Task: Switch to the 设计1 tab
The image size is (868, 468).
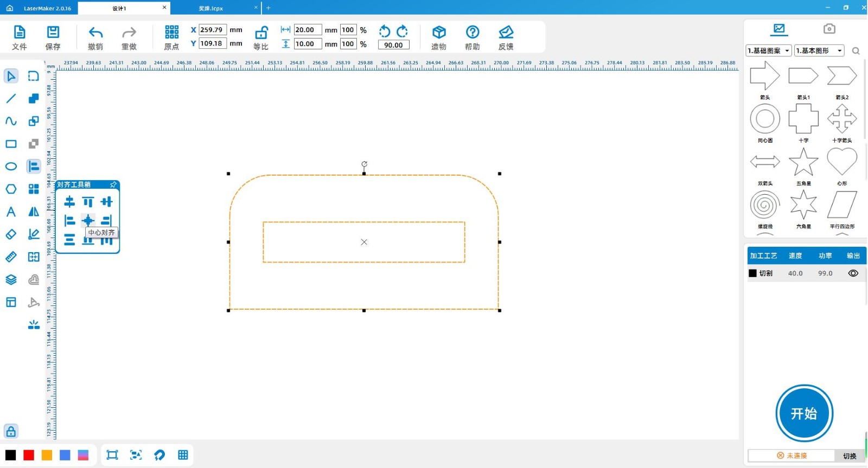Action: (119, 8)
